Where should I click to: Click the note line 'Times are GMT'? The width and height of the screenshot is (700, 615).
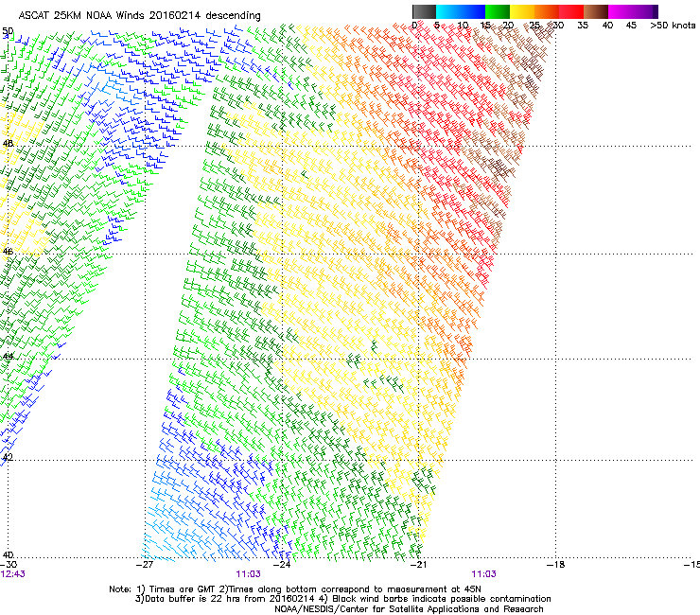pyautogui.click(x=183, y=589)
